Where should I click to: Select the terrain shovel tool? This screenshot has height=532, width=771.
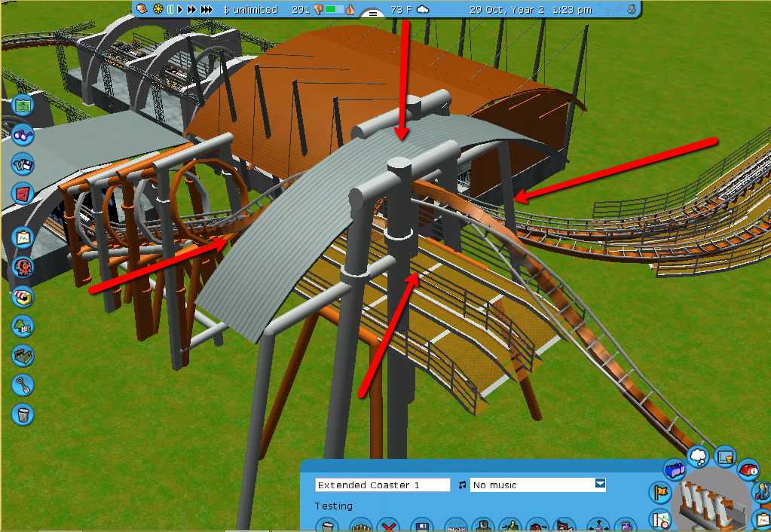click(23, 385)
